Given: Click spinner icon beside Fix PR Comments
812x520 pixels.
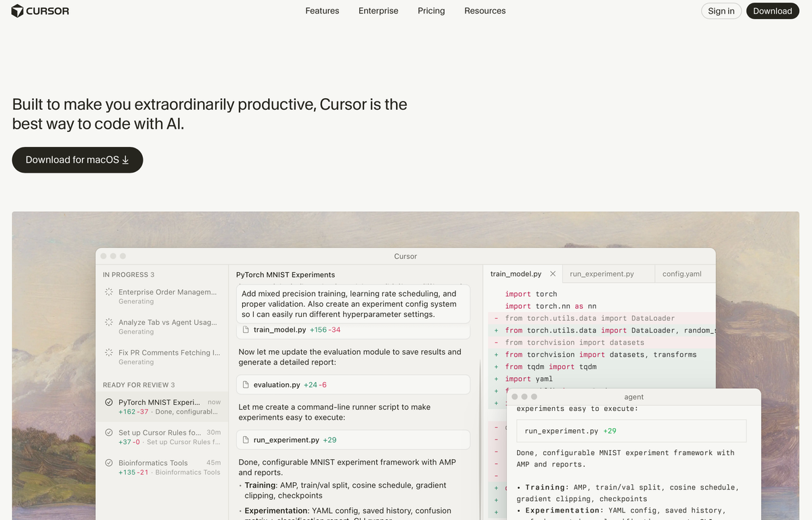Looking at the screenshot, I should click(x=109, y=353).
